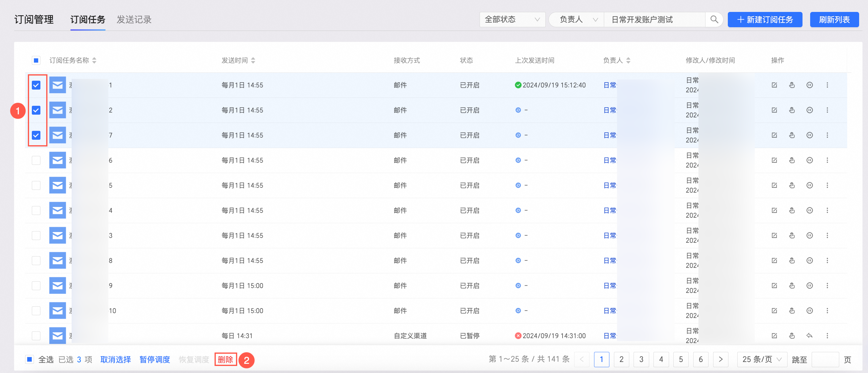The width and height of the screenshot is (868, 373).
Task: Click edit icon for task row 1
Action: [x=774, y=85]
